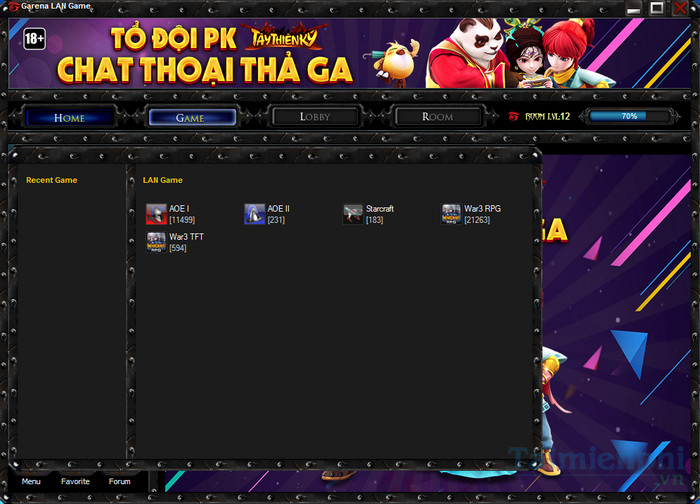Open the Menu at bottom left
Image resolution: width=700 pixels, height=504 pixels.
(31, 481)
